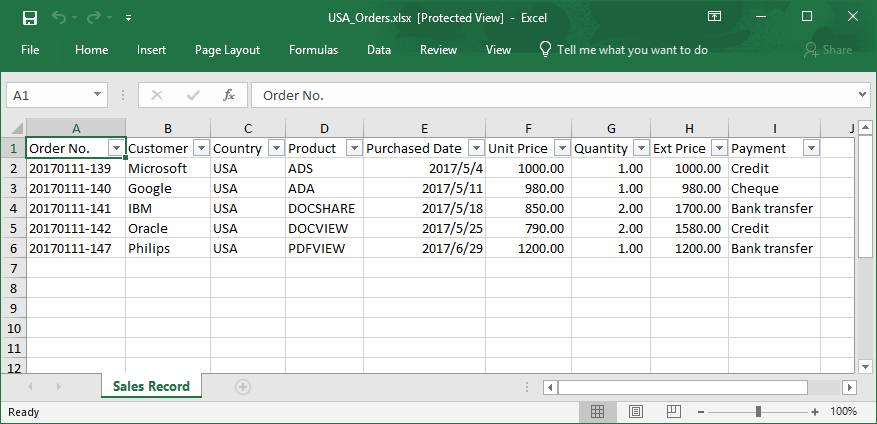Open Ribbon Display Options icon
The image size is (877, 424).
(x=714, y=17)
